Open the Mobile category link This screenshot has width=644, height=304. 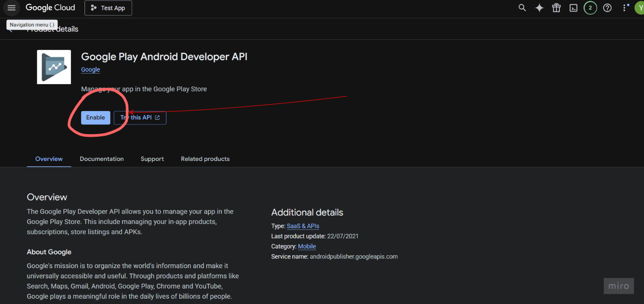pyautogui.click(x=307, y=246)
